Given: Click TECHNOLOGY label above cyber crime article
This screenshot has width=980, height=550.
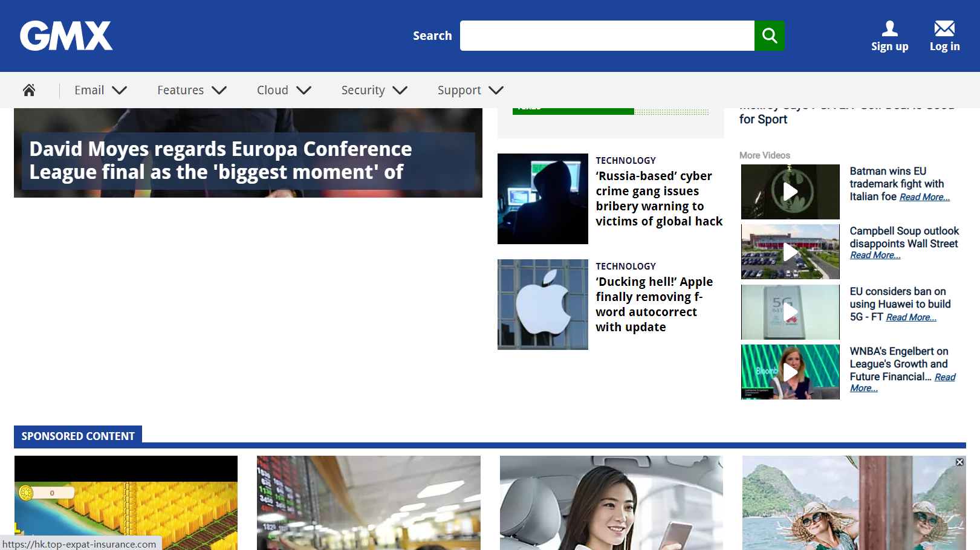Looking at the screenshot, I should point(626,160).
